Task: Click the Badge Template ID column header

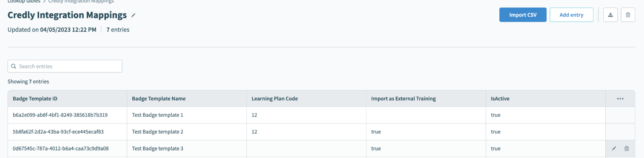Action: (35, 99)
